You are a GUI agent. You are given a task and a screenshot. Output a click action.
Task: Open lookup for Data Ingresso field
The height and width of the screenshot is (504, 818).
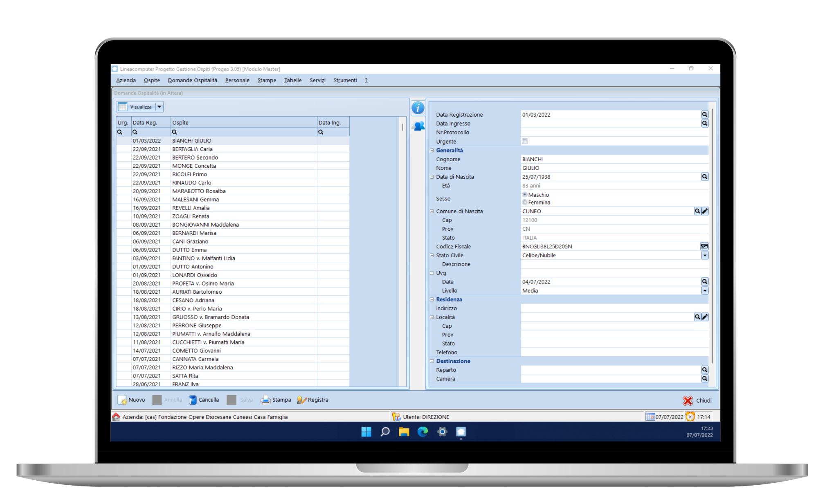click(x=705, y=124)
